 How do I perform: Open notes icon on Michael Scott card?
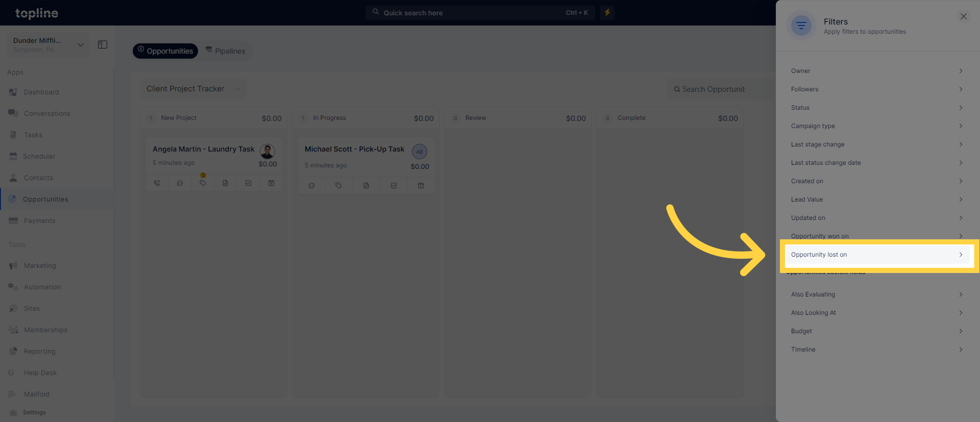(366, 186)
